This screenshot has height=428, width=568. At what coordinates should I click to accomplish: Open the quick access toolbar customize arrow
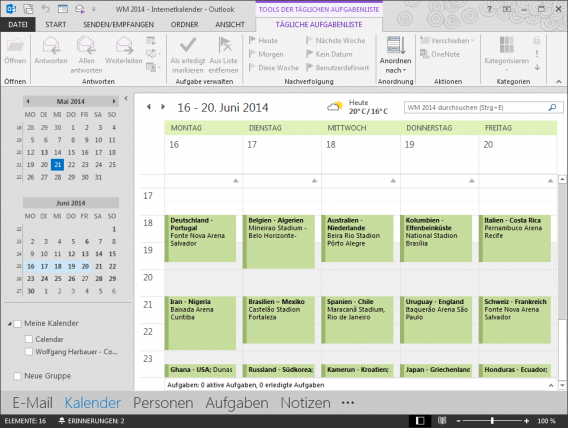click(94, 9)
